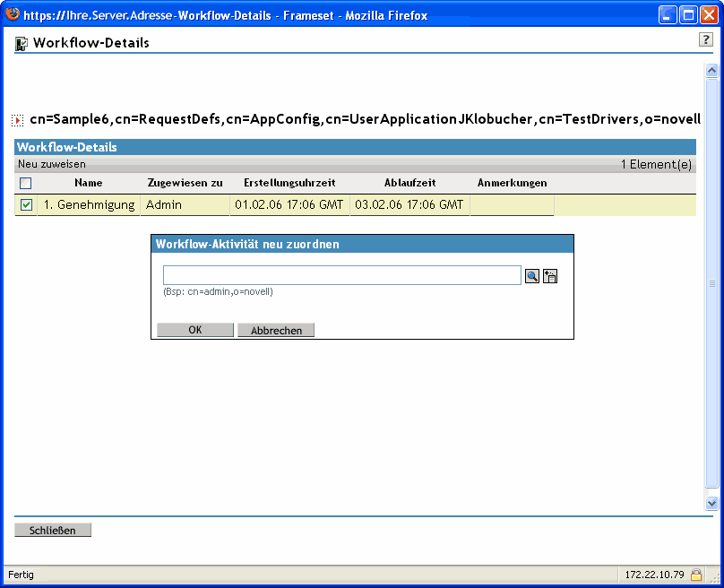Image resolution: width=724 pixels, height=588 pixels.
Task: Click the Anmerkungen column header
Action: (512, 183)
